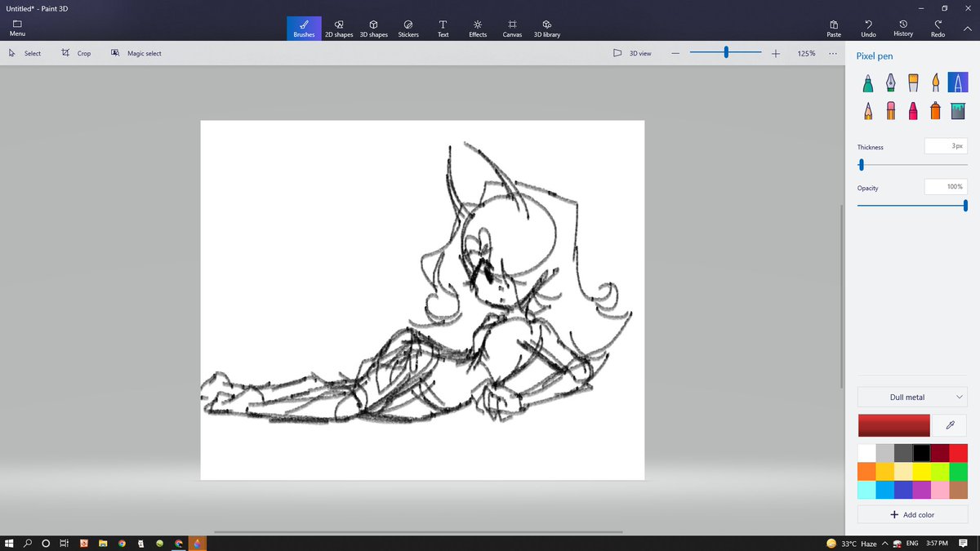Activate the Select tool
The width and height of the screenshot is (980, 551).
point(24,53)
